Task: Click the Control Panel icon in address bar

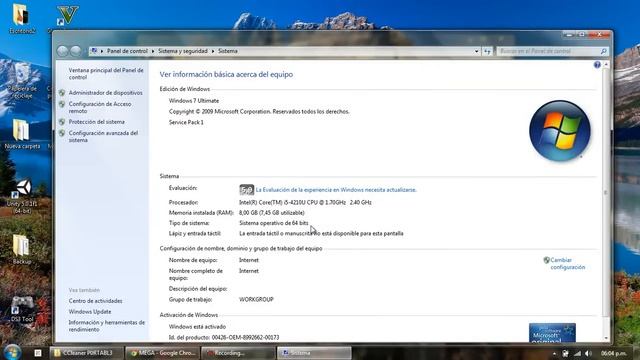Action: [x=94, y=51]
